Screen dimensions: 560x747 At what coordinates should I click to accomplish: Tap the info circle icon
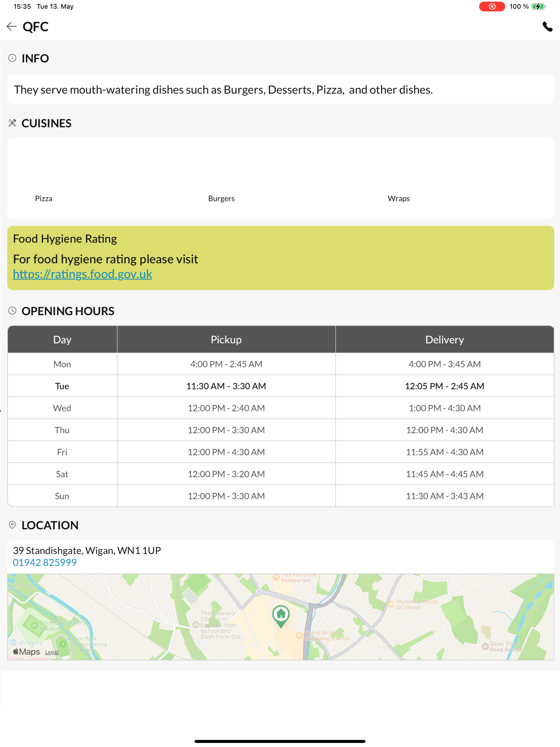[12, 58]
